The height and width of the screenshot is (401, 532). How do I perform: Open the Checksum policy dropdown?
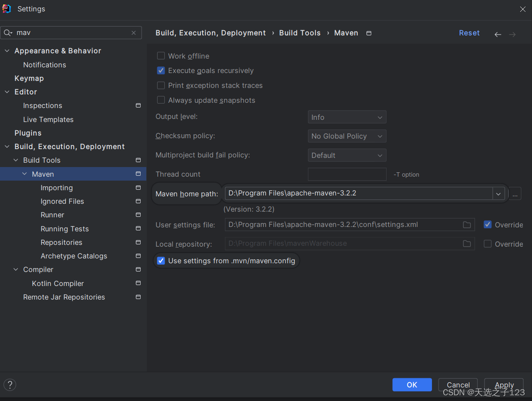[x=347, y=136]
